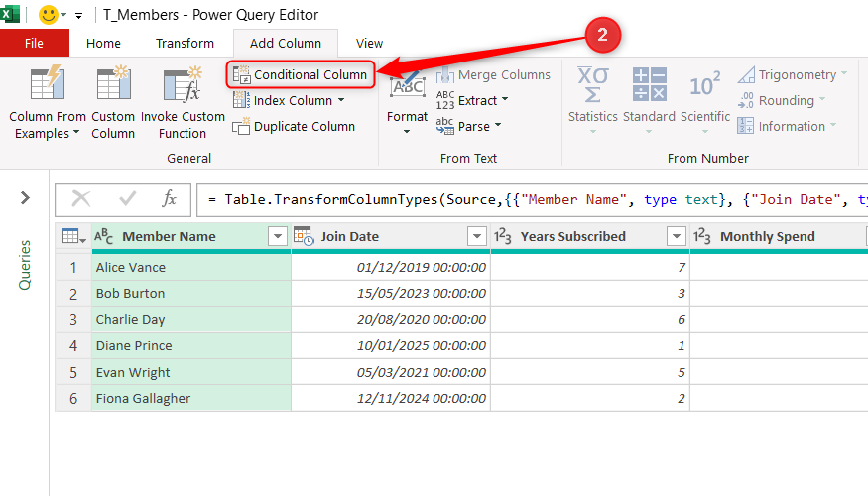Select the Monthly Spend column header
This screenshot has height=496, width=868.
pos(779,237)
